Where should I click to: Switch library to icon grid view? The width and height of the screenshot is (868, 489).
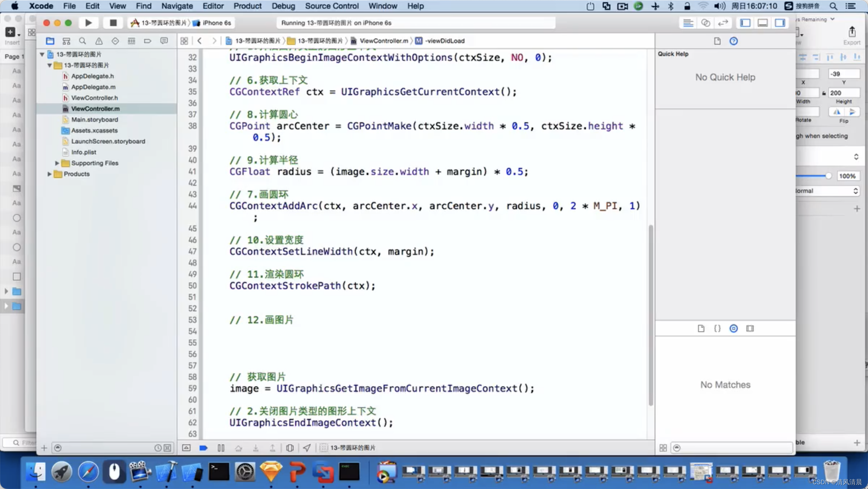663,448
